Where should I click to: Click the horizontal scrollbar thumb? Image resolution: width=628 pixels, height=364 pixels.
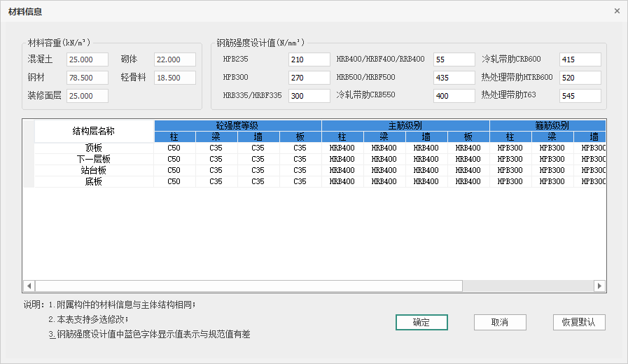coord(249,286)
